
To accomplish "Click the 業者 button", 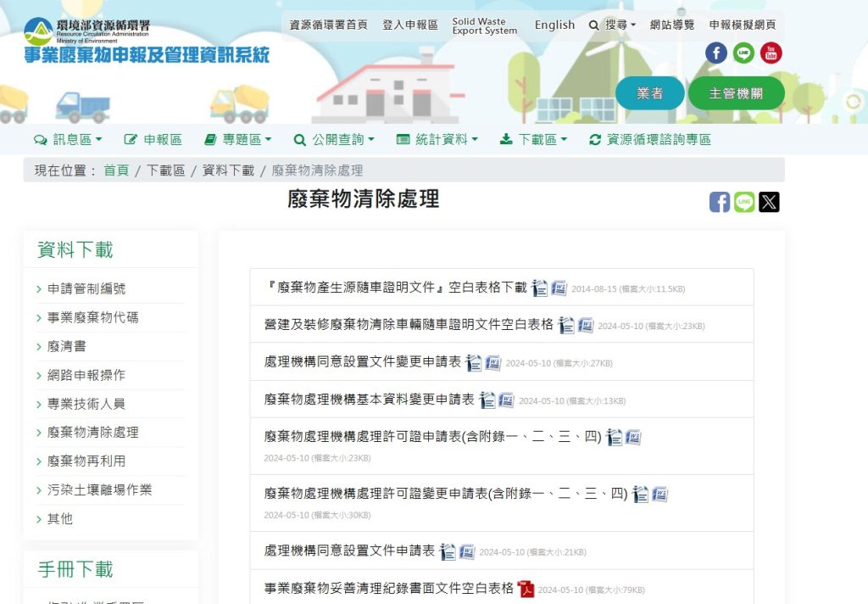I will (650, 94).
